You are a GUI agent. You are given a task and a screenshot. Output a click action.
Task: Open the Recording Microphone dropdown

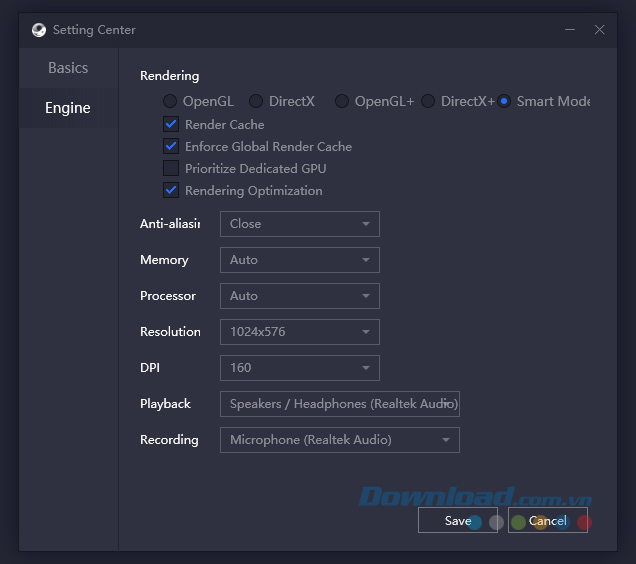point(340,440)
